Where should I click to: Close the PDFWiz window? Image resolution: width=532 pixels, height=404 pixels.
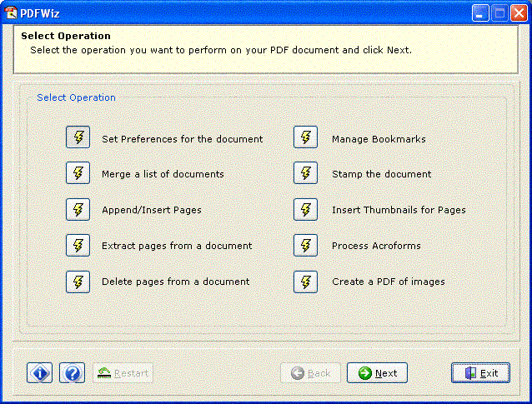click(x=519, y=12)
